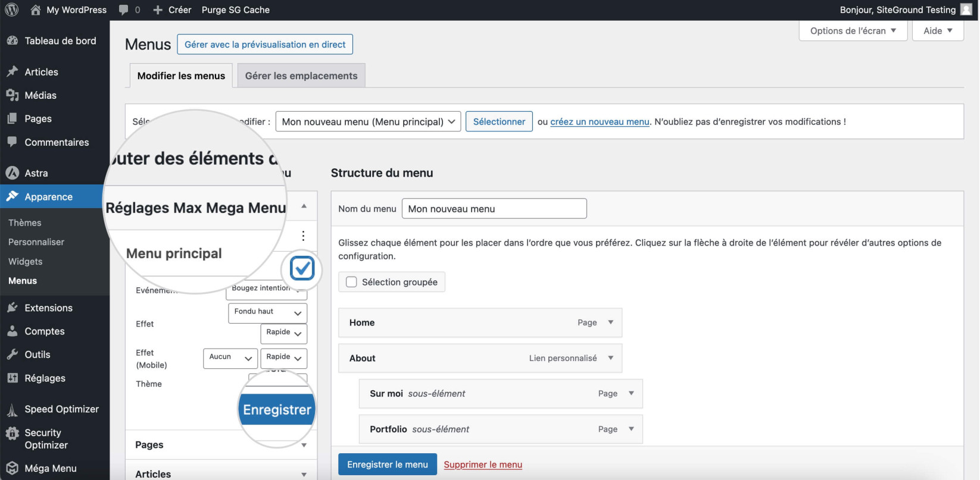
Task: Expand the Articles accordion section
Action: click(x=221, y=473)
